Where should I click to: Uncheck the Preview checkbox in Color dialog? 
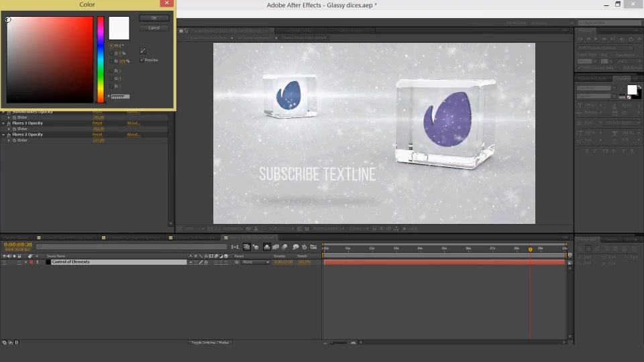tap(142, 60)
